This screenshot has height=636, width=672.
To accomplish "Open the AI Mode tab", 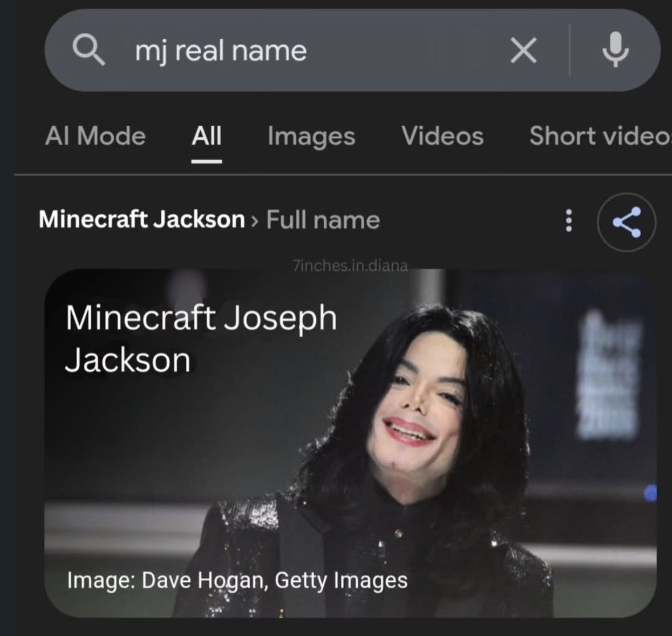I will [95, 136].
